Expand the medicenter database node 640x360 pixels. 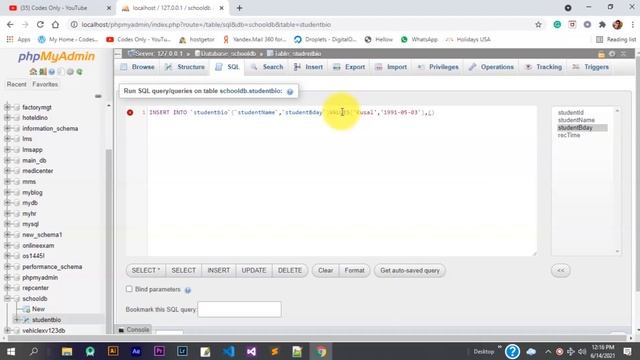coord(7,171)
